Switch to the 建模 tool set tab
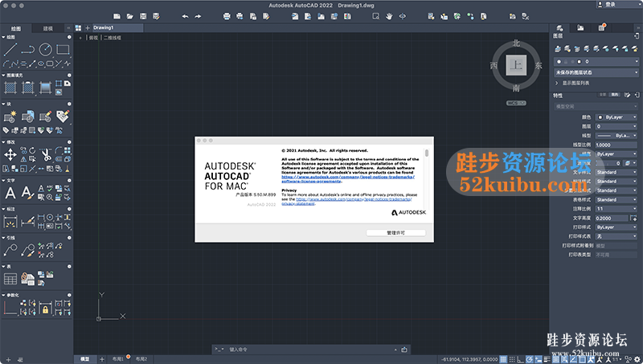Image resolution: width=643 pixels, height=364 pixels. [x=48, y=29]
